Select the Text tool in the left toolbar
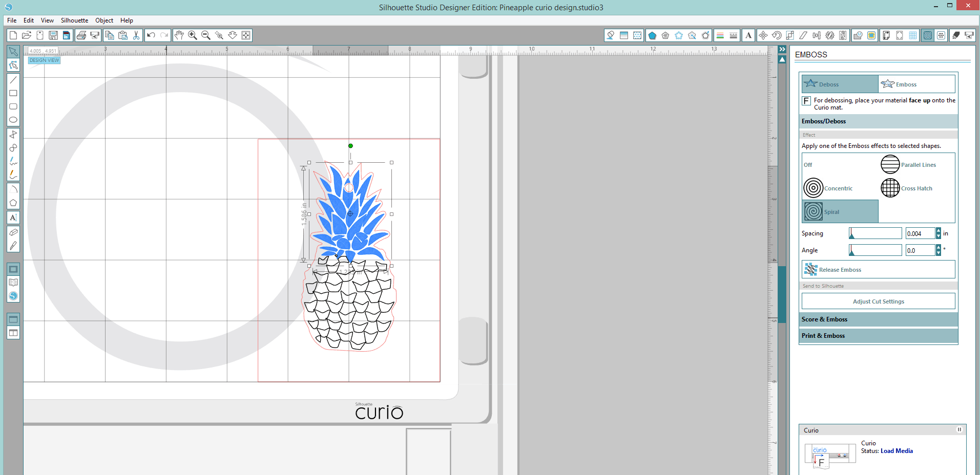The width and height of the screenshot is (980, 475). pos(14,217)
